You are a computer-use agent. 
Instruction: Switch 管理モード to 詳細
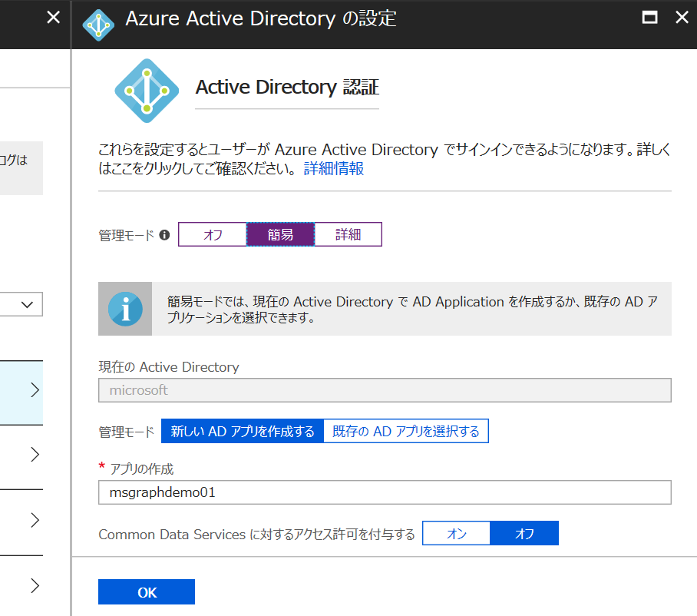click(x=348, y=234)
